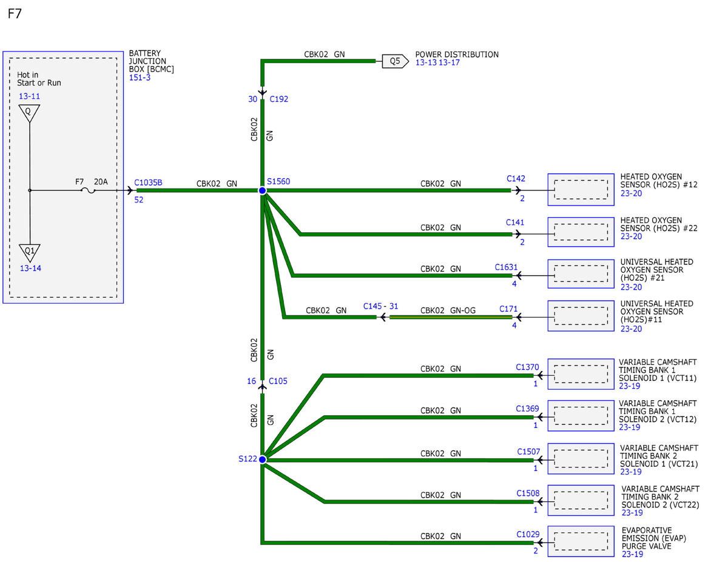This screenshot has width=728, height=562.
Task: Click the EVAP purge valve component box
Action: (x=581, y=541)
